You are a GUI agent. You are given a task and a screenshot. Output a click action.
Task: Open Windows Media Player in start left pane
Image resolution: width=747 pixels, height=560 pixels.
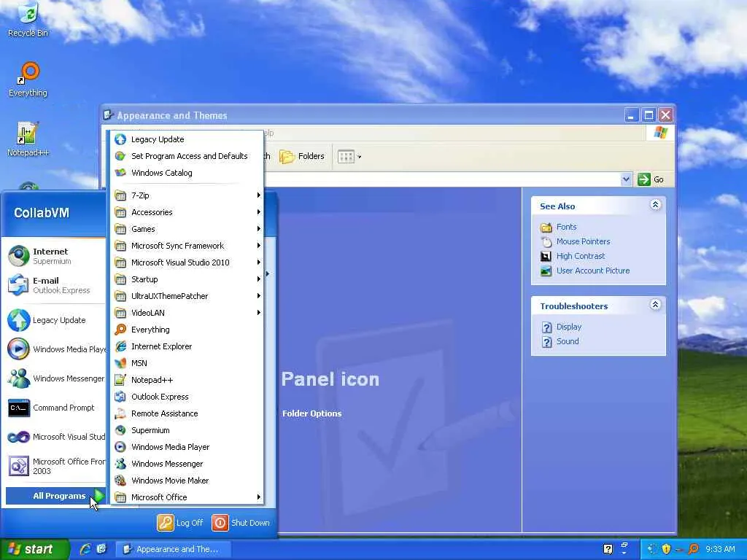click(x=55, y=349)
